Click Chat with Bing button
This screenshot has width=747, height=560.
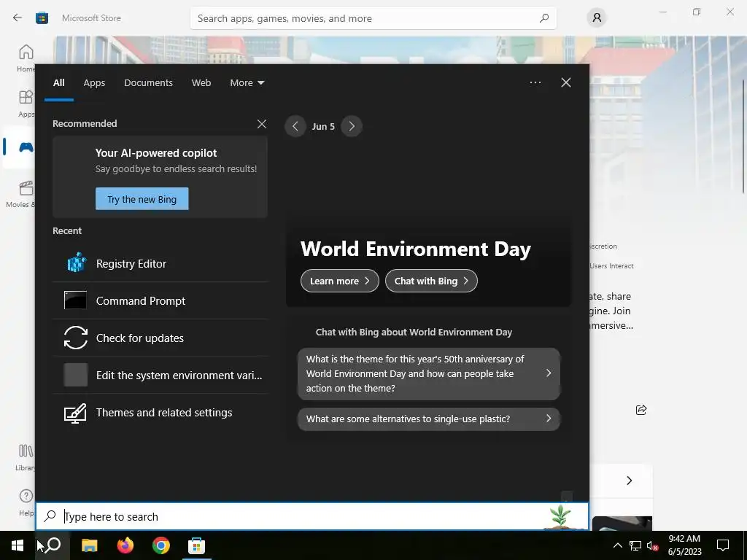tap(431, 281)
